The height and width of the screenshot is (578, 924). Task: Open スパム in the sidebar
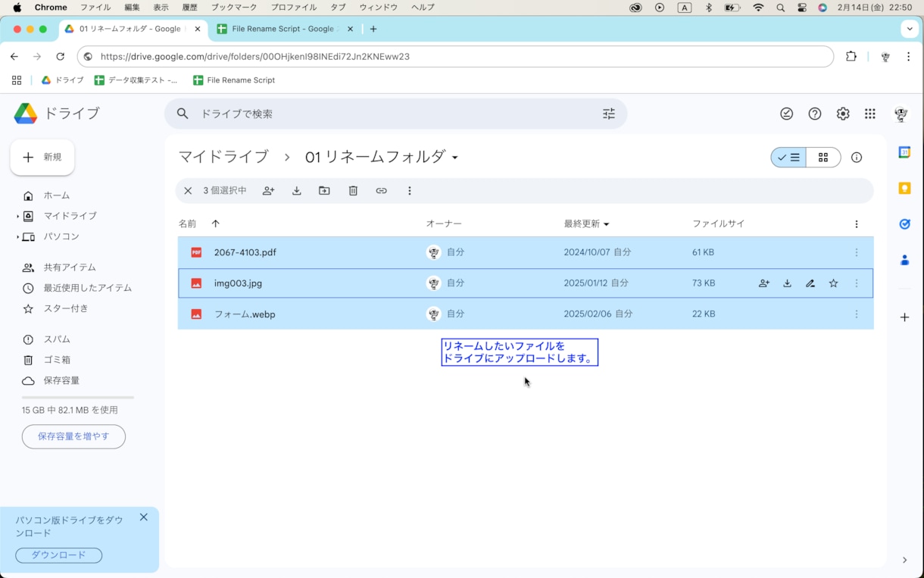pyautogui.click(x=56, y=339)
